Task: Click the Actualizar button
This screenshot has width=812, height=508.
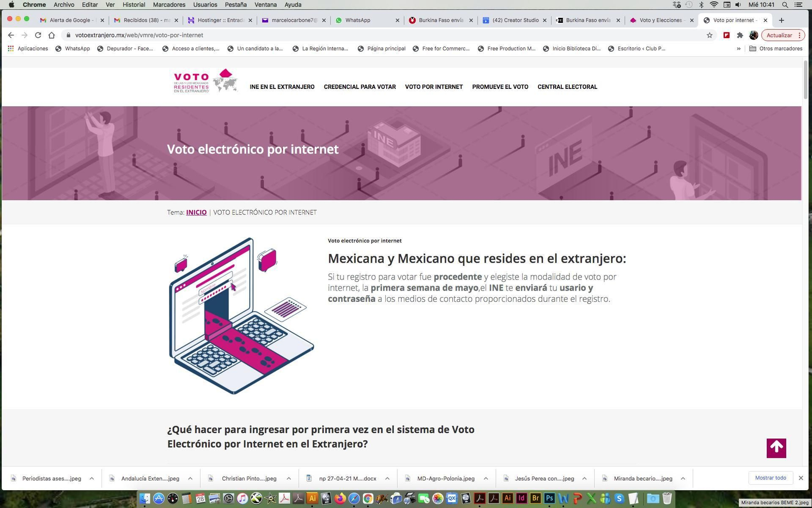Action: pos(780,35)
